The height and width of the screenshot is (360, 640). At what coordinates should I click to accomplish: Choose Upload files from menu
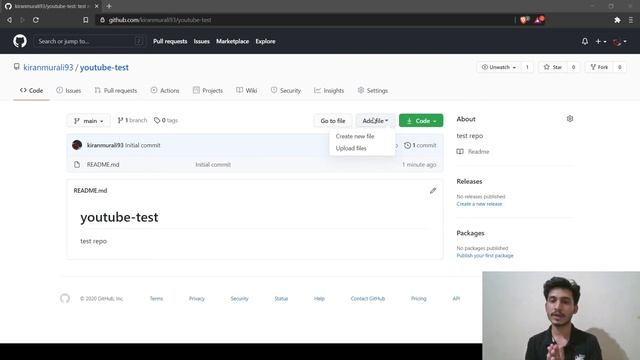pyautogui.click(x=351, y=148)
